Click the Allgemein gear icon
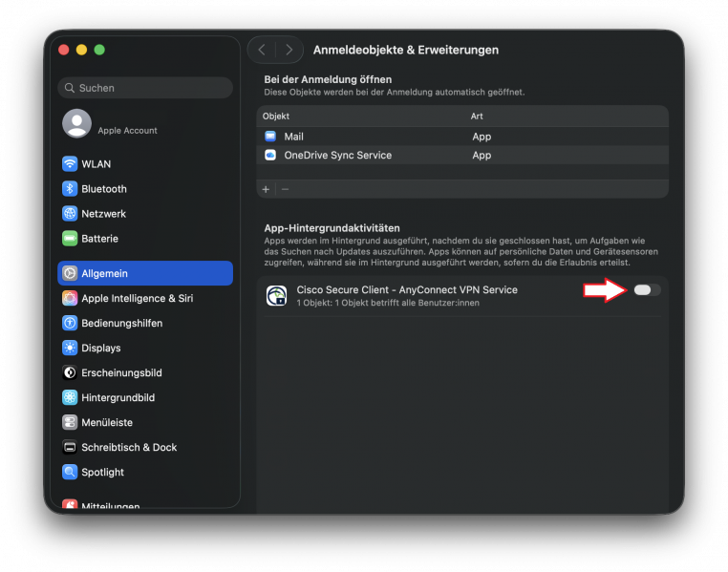Screen dimensions: 728x572 [70, 273]
